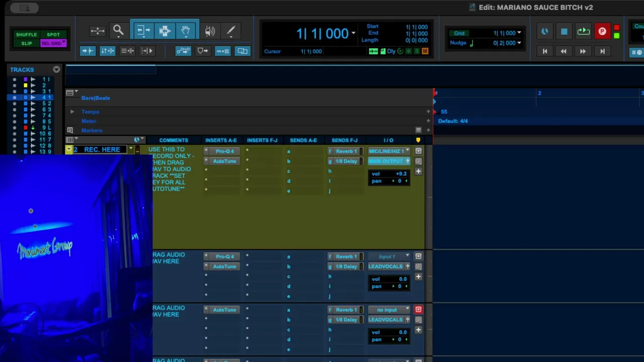The width and height of the screenshot is (644, 362).
Task: Click the online sync clock icon
Action: [545, 32]
